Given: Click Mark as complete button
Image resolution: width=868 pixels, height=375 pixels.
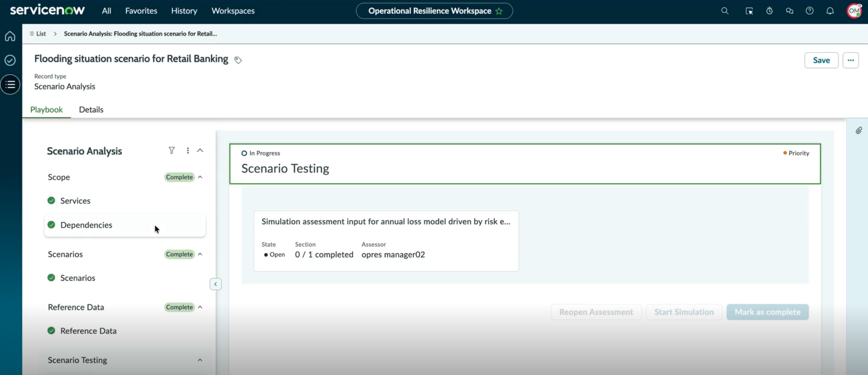Looking at the screenshot, I should (767, 312).
